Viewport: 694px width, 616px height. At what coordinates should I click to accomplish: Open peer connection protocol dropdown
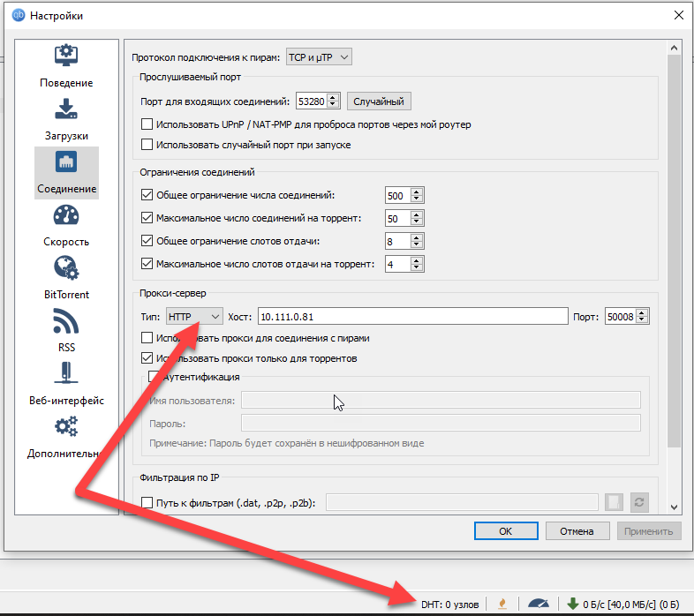(319, 57)
